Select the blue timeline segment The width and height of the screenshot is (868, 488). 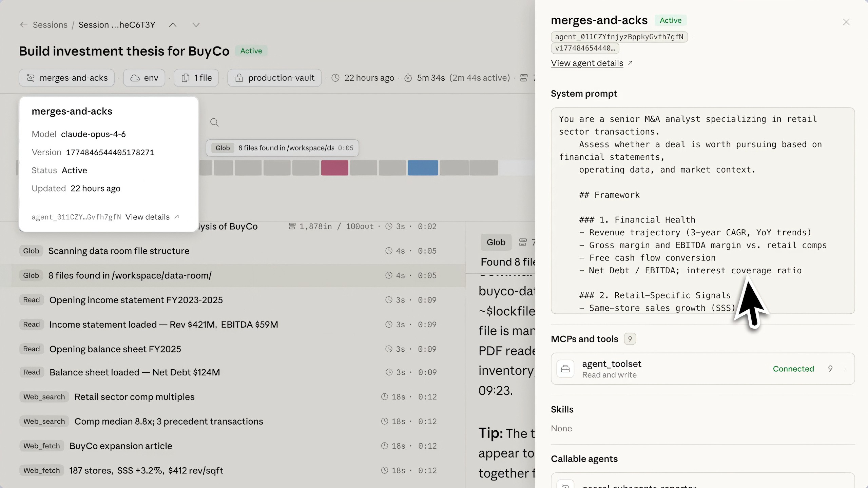(x=423, y=168)
